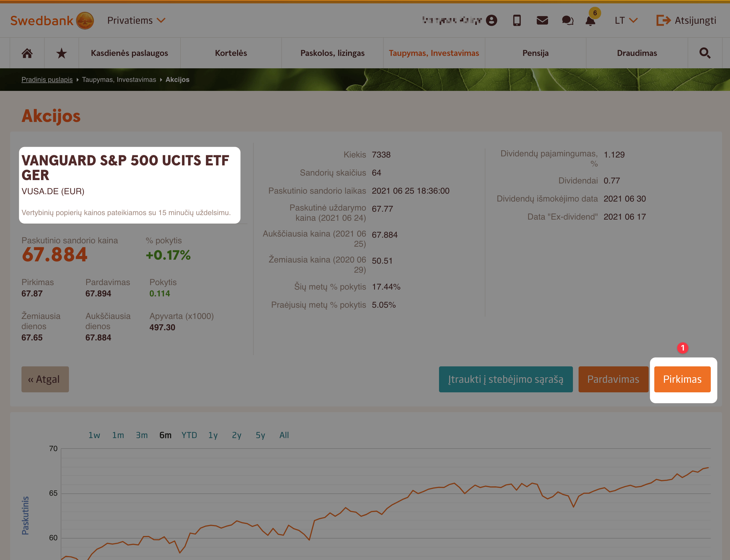Click the +0.17% change value
The image size is (730, 560).
coord(168,255)
